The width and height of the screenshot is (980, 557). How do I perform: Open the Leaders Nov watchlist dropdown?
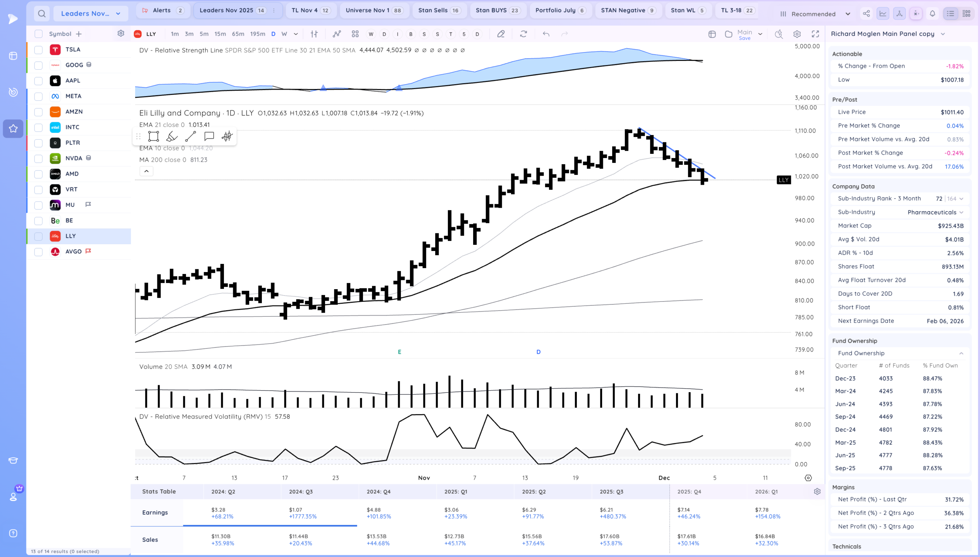point(90,14)
